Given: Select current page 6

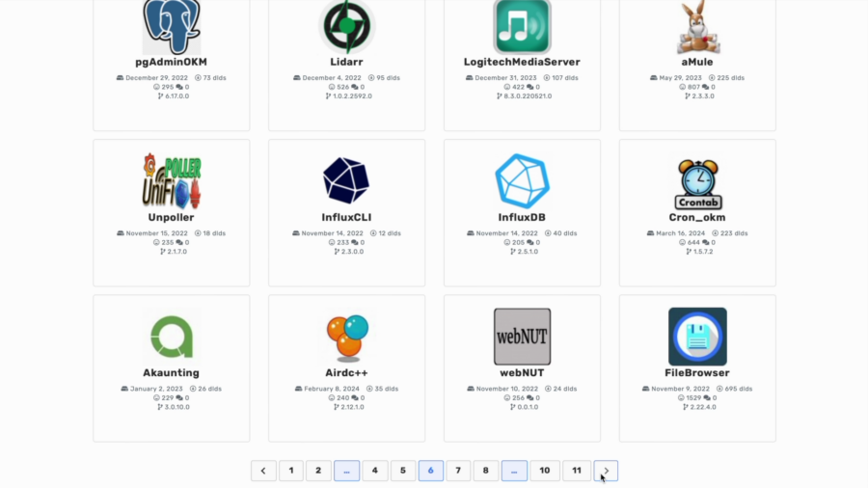Looking at the screenshot, I should (x=431, y=471).
